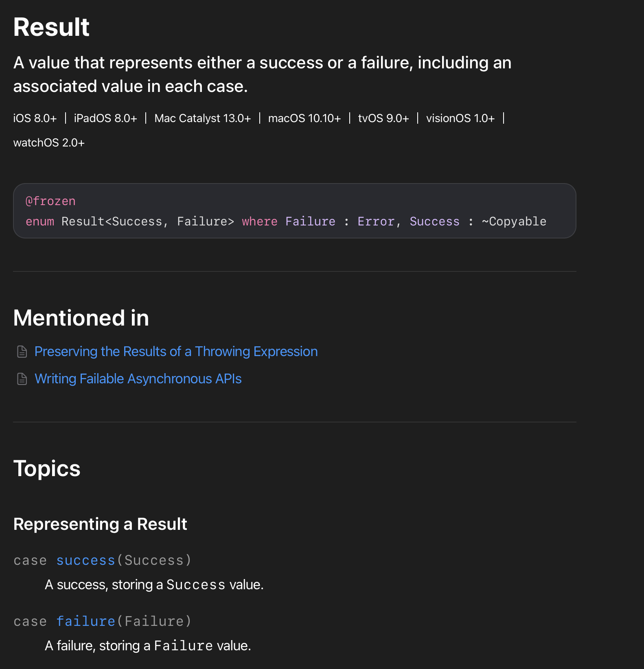Click the macOS 10.10+ availability label
The image size is (644, 669).
(304, 118)
